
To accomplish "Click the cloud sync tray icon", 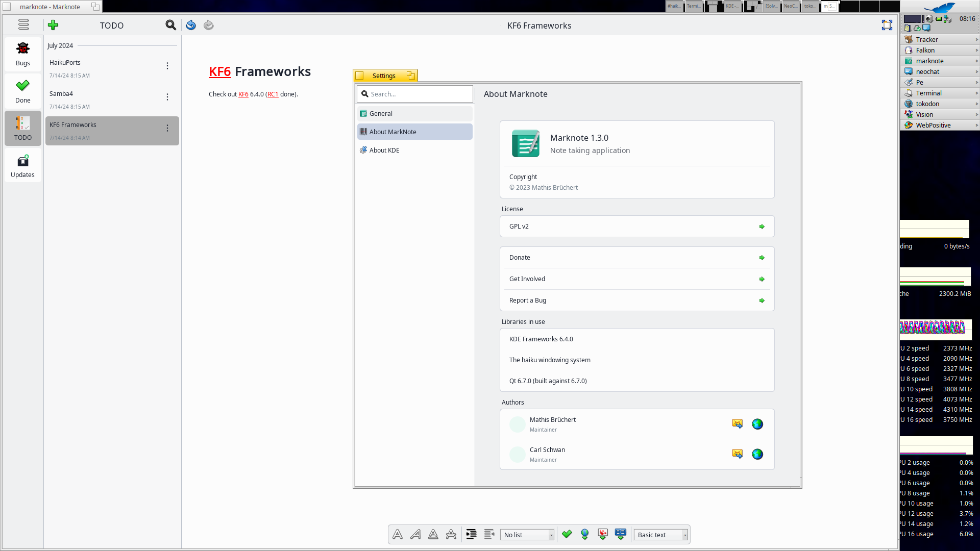I will point(917,28).
